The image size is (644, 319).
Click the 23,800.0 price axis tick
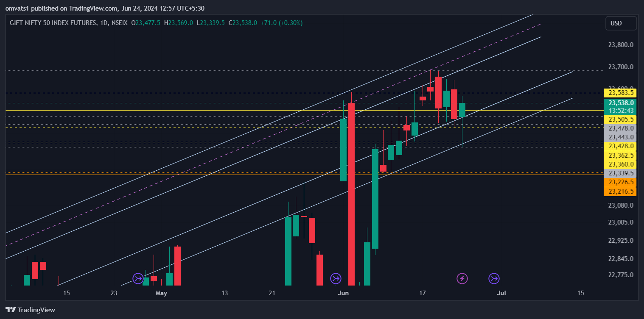coord(621,45)
